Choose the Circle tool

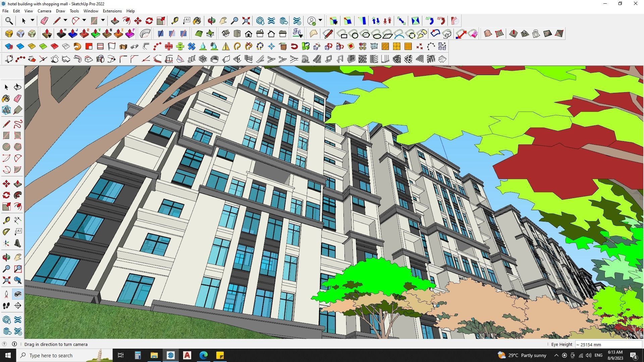6,147
